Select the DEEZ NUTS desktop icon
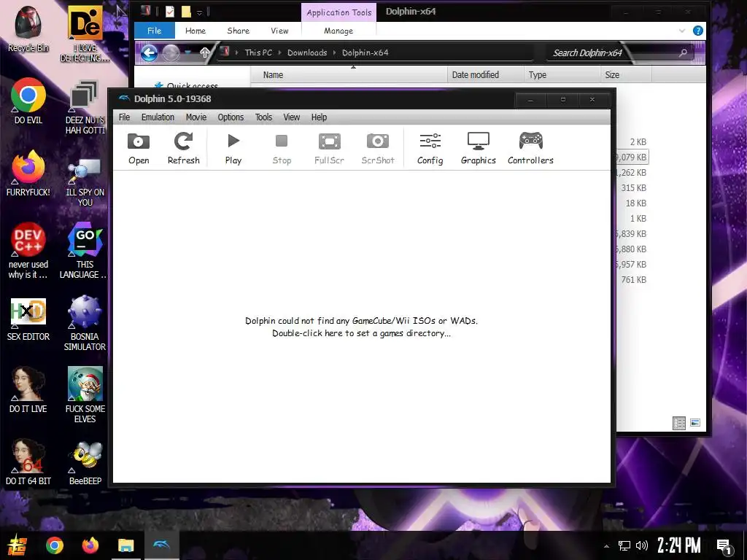 tap(85, 108)
